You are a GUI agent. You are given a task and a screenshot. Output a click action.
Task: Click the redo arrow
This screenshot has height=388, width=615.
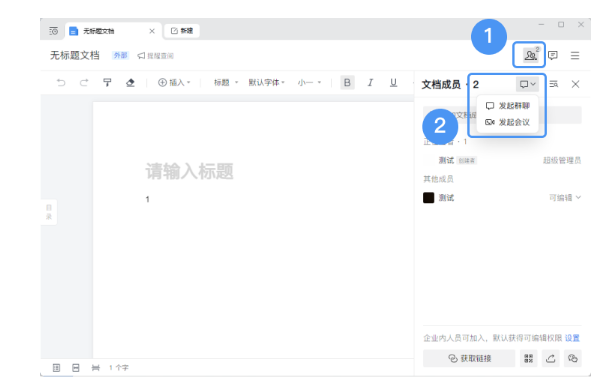(x=84, y=82)
